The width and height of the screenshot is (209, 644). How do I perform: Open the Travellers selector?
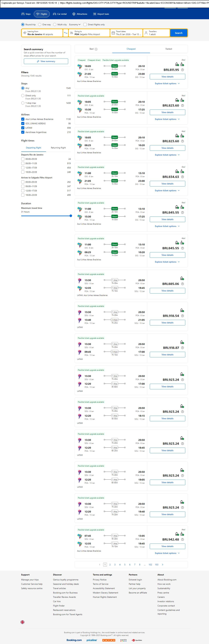click(x=156, y=33)
